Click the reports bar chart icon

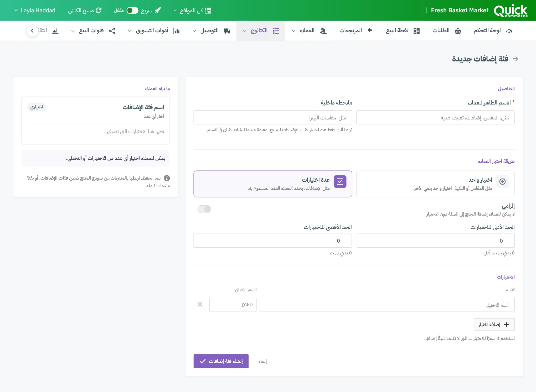pyautogui.click(x=55, y=31)
